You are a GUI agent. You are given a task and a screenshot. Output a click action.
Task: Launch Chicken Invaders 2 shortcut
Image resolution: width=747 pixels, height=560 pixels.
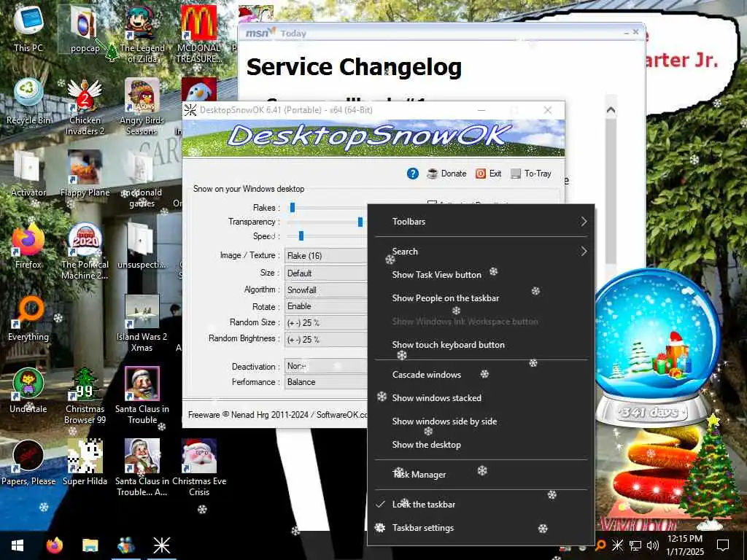pos(85,106)
